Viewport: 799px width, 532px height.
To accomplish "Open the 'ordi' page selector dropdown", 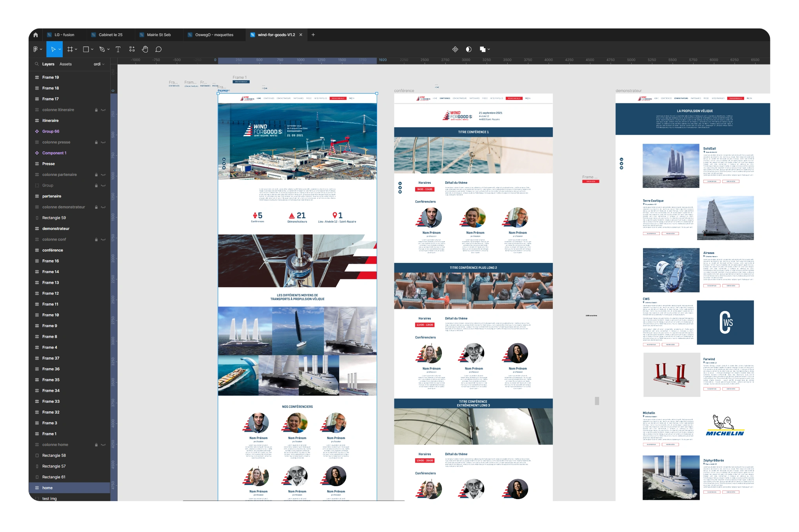I will pos(99,64).
